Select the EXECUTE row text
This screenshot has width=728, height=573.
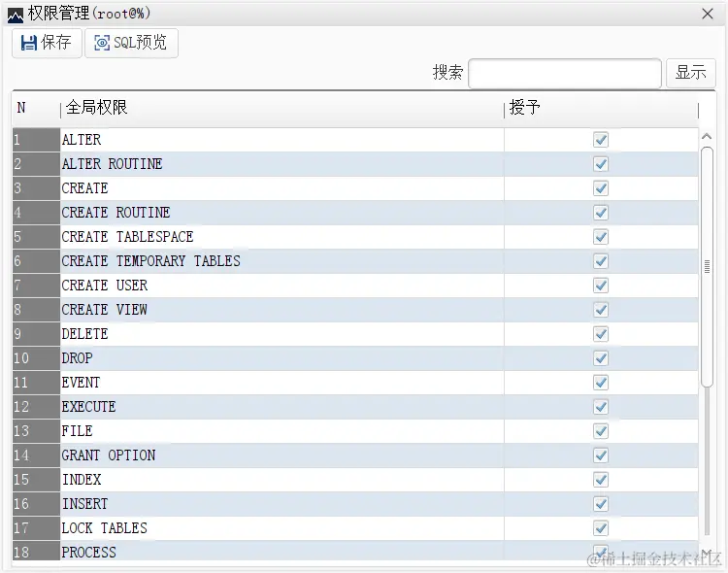coord(88,407)
